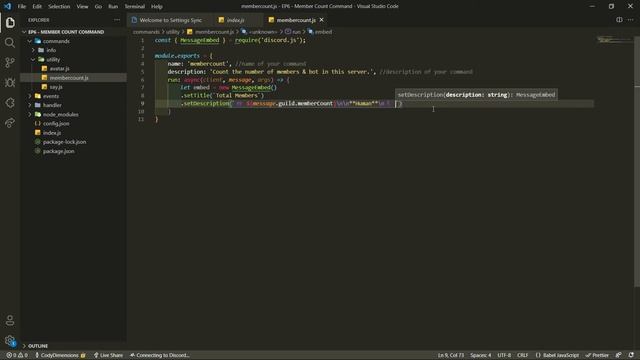This screenshot has width=640, height=360.
Task: Open Explorer Views and More Actions ellipsis
Action: tap(117, 20)
